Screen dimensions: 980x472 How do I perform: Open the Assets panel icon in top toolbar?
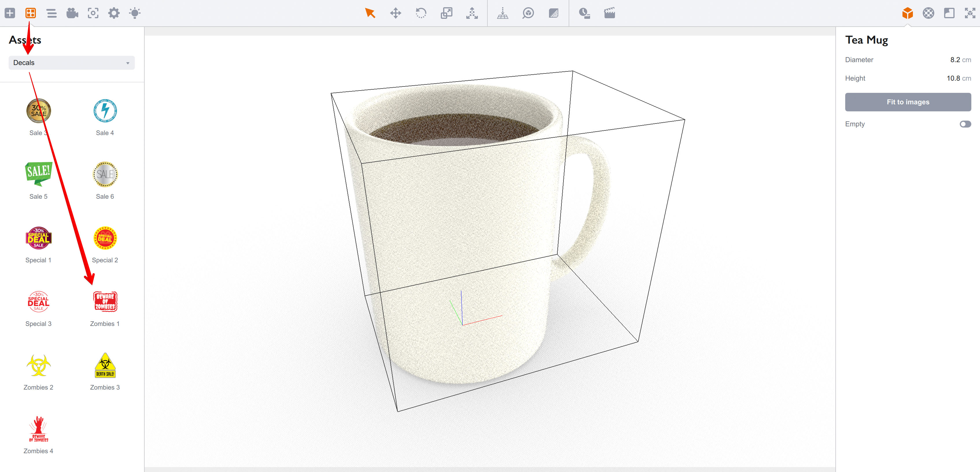(x=30, y=13)
